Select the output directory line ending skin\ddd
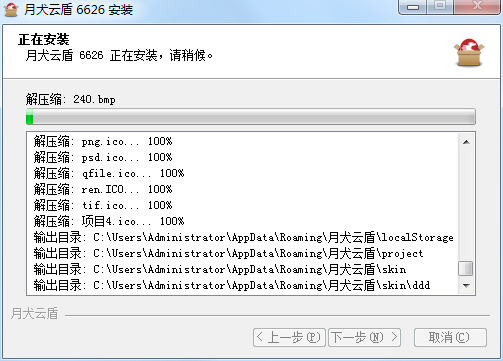The width and height of the screenshot is (503, 361). coord(232,285)
